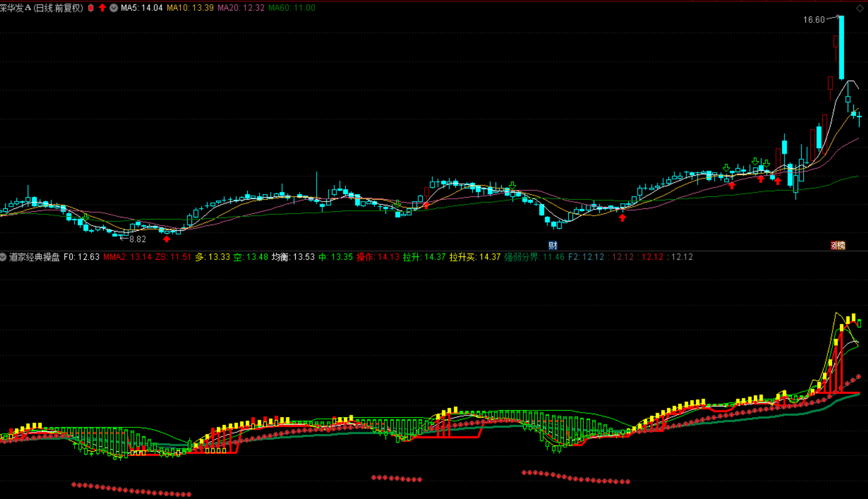Click the 强弱分界: 11.46 label

(534, 257)
